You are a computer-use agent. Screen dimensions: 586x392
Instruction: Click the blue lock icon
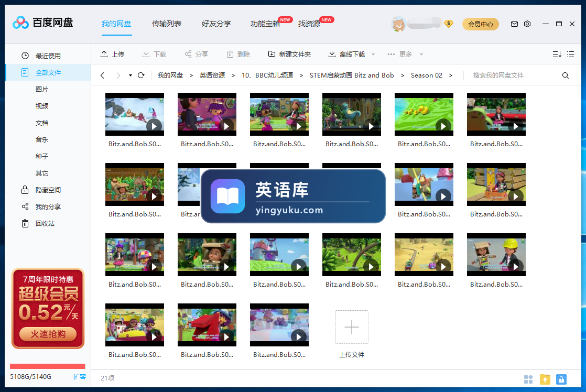click(x=561, y=379)
